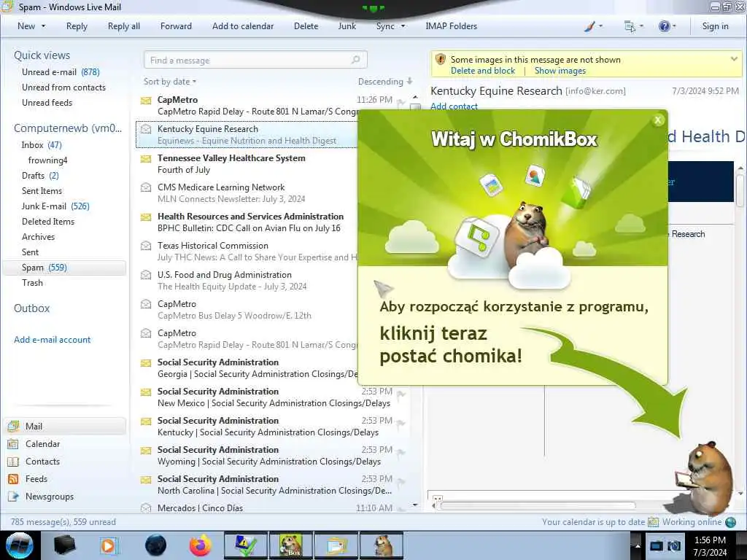This screenshot has height=560, width=747.
Task: Click the Feeds RSS icon
Action: pyautogui.click(x=13, y=478)
